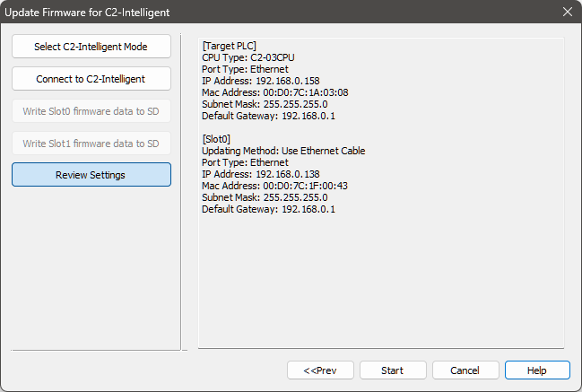The image size is (582, 392).
Task: Open Help for this dialog
Action: [x=537, y=370]
